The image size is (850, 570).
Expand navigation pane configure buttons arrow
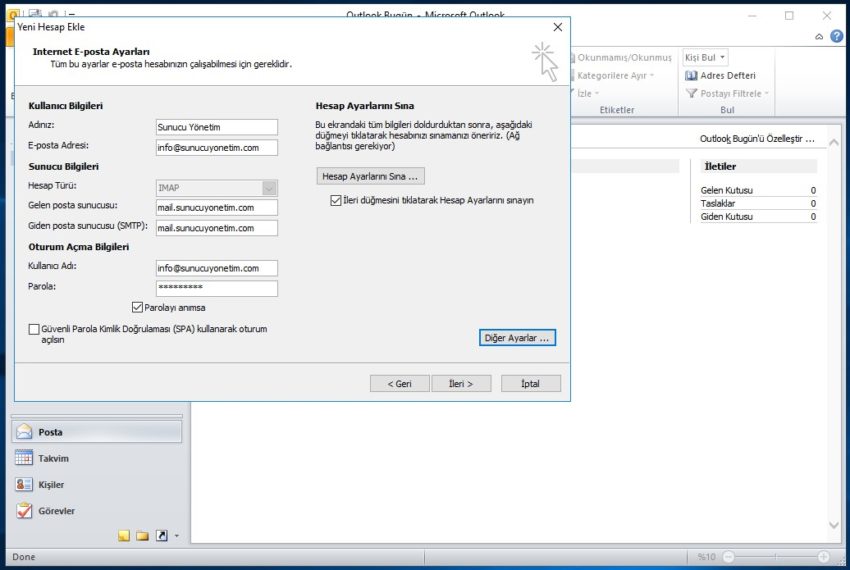(x=177, y=536)
